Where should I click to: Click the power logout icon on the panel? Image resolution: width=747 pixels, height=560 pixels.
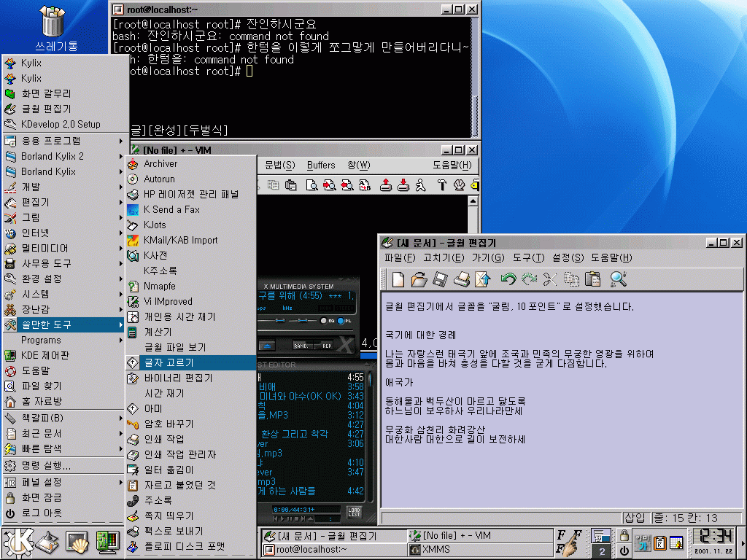pyautogui.click(x=624, y=551)
